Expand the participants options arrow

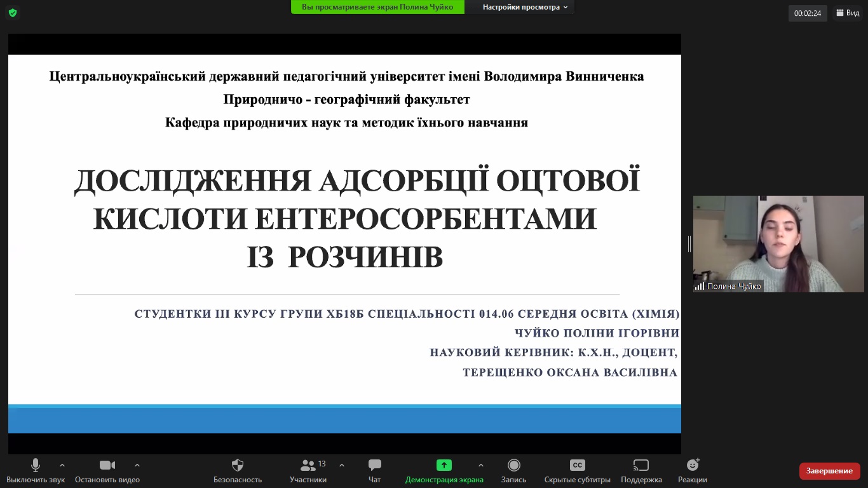pyautogui.click(x=342, y=465)
